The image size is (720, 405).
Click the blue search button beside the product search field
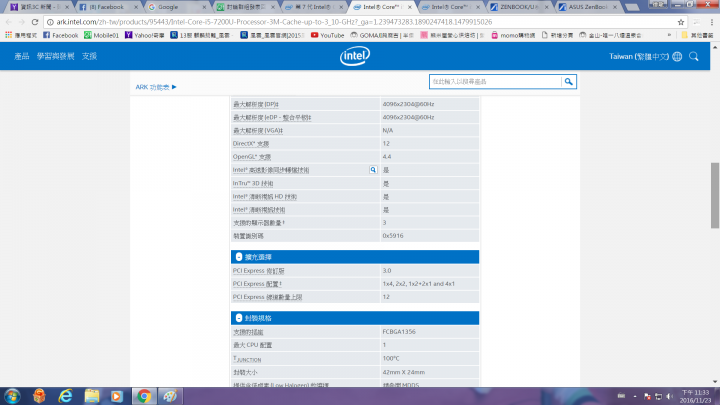point(568,82)
